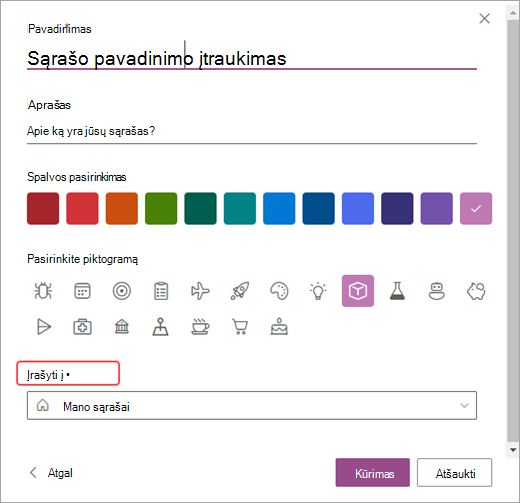This screenshot has height=503, width=520.
Task: Pick the airplane icon
Action: 200,291
